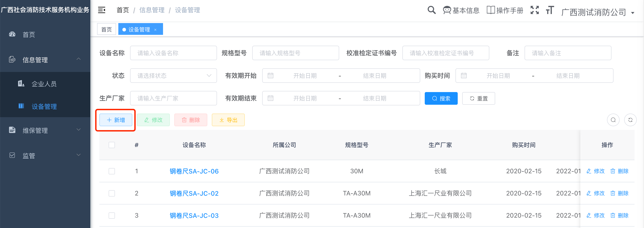This screenshot has height=228, width=644.
Task: Click the red 删除 toolbar button
Action: [x=191, y=120]
